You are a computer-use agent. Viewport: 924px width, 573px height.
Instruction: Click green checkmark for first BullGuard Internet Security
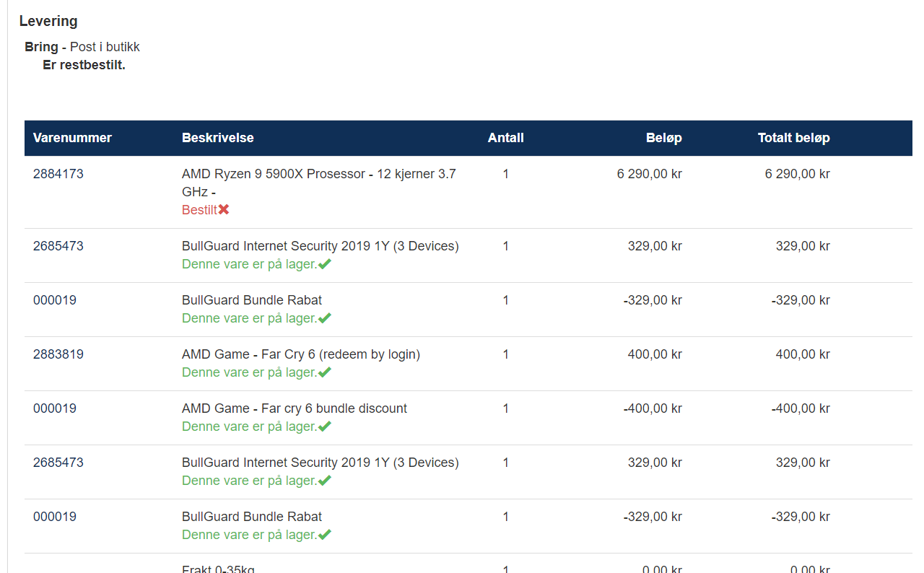pos(325,264)
